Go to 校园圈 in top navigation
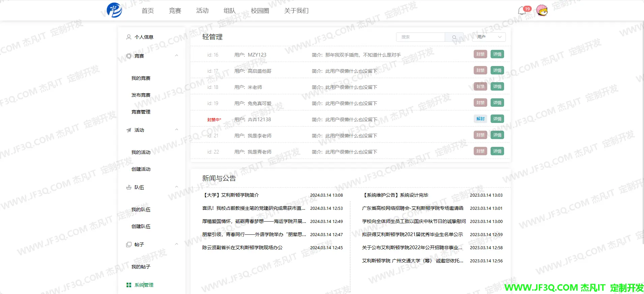644x294 pixels. point(260,11)
